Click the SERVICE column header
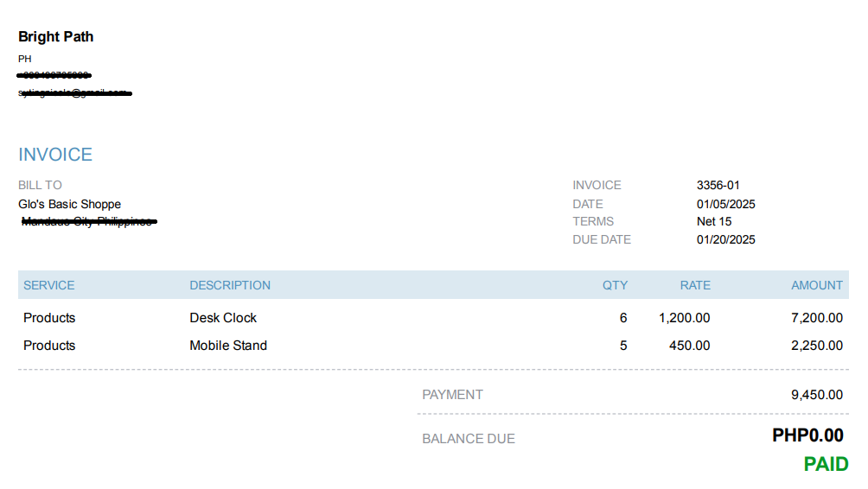The height and width of the screenshot is (489, 868). click(x=49, y=285)
